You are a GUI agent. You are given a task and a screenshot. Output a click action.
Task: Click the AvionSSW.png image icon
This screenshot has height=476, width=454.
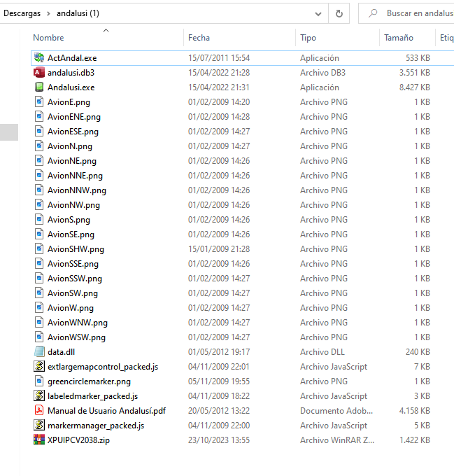pos(38,279)
